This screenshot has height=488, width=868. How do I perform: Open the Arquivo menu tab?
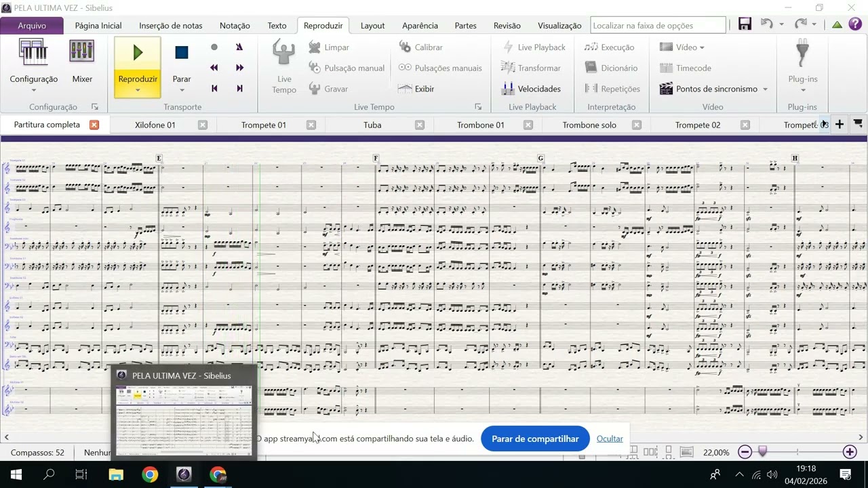click(x=32, y=25)
